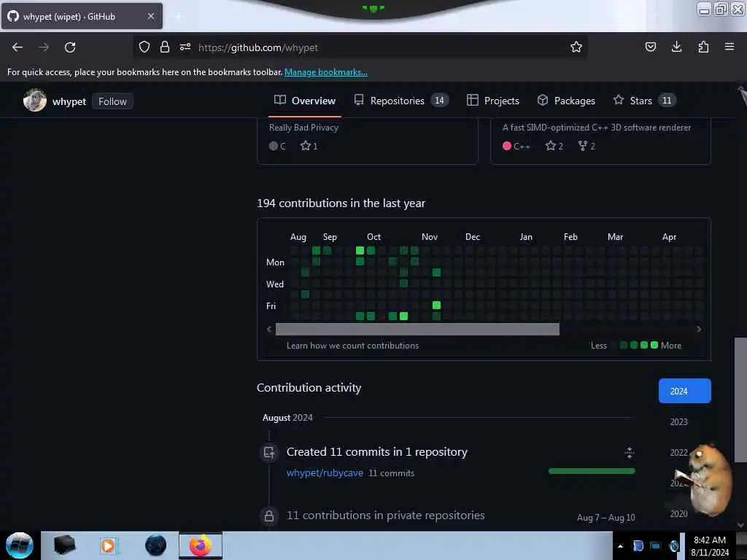Open the Packages tab
The height and width of the screenshot is (560, 747).
click(x=566, y=101)
